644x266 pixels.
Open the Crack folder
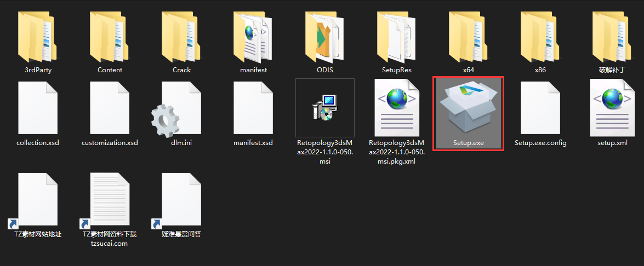181,37
